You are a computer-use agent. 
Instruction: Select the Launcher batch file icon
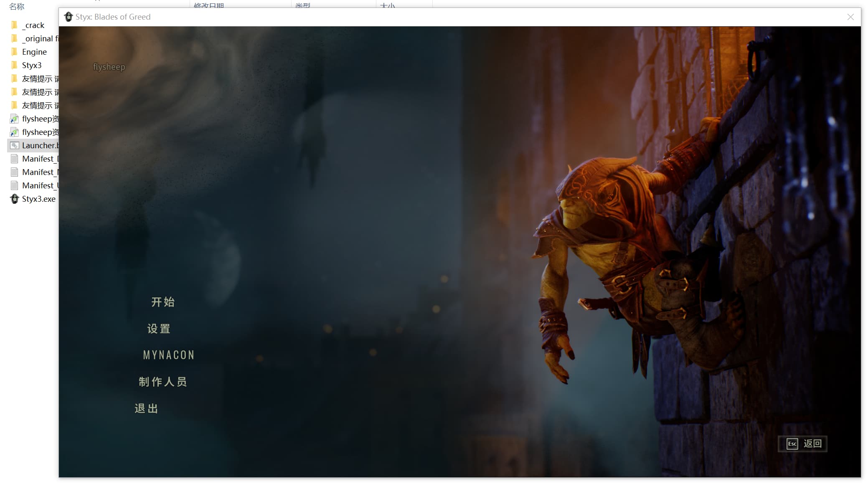click(x=15, y=145)
